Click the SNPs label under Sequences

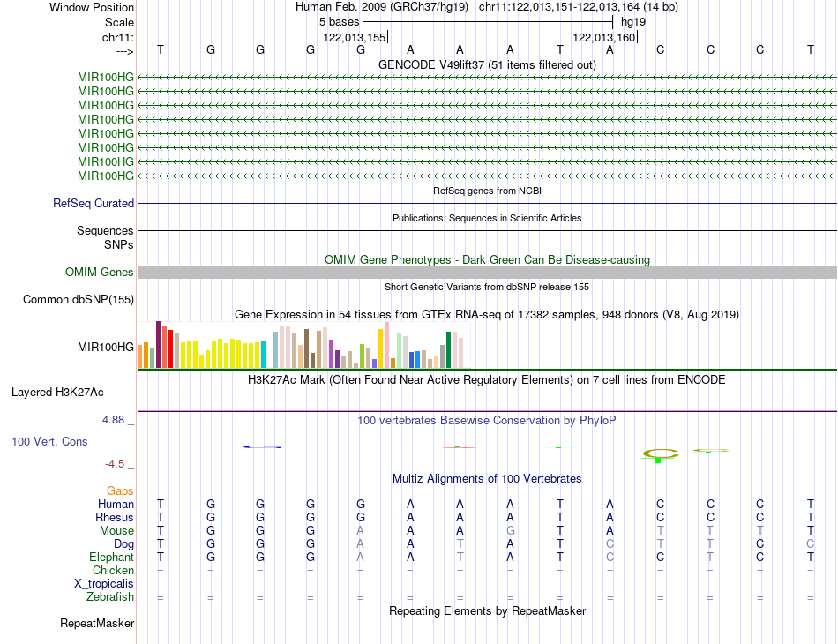pyautogui.click(x=119, y=244)
